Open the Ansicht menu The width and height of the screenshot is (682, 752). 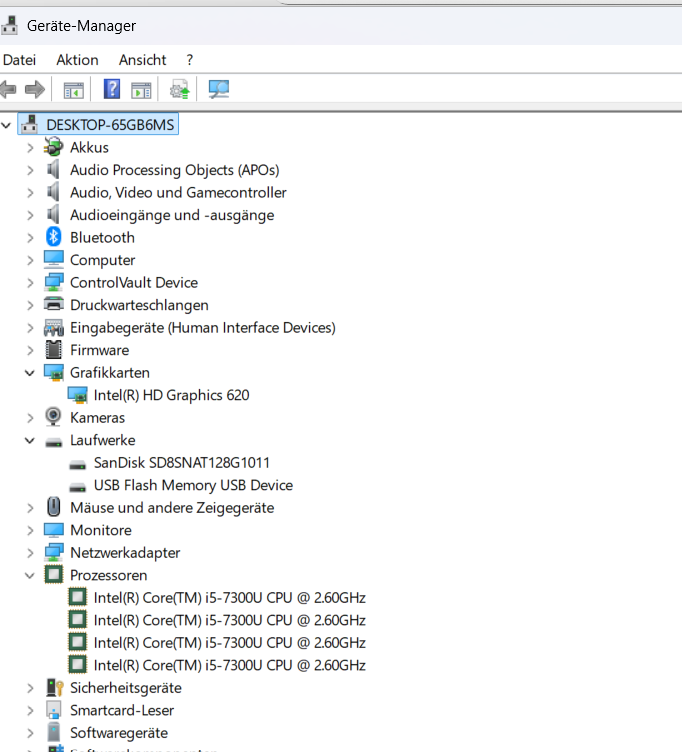pos(142,60)
